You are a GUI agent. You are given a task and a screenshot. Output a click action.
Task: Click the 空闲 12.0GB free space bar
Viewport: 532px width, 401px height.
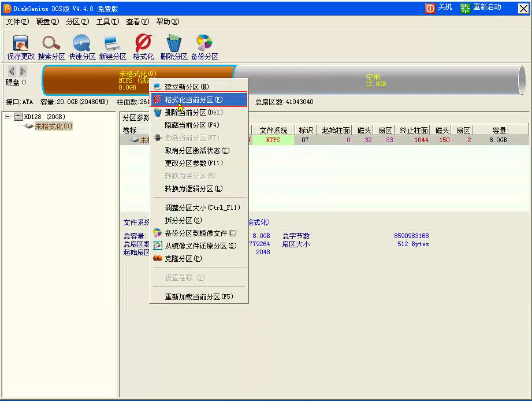(375, 81)
